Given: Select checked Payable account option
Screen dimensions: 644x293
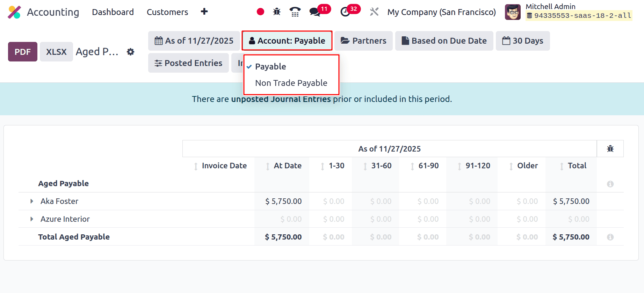Looking at the screenshot, I should click(x=291, y=66).
